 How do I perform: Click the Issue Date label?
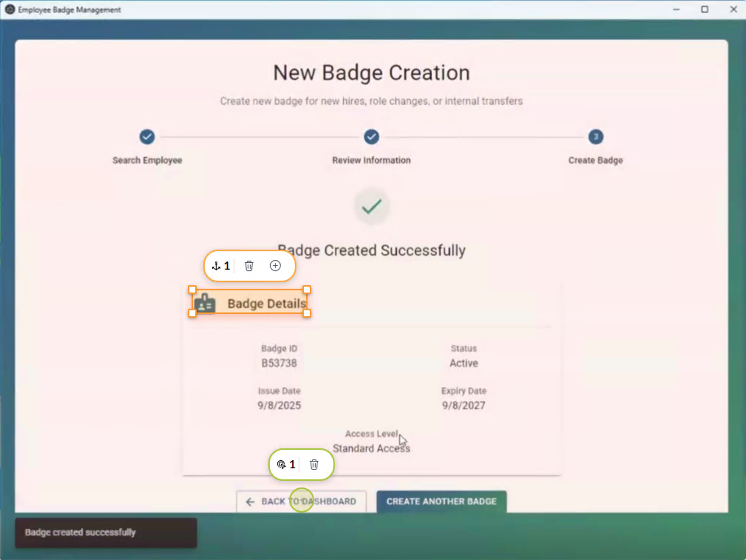pos(279,391)
